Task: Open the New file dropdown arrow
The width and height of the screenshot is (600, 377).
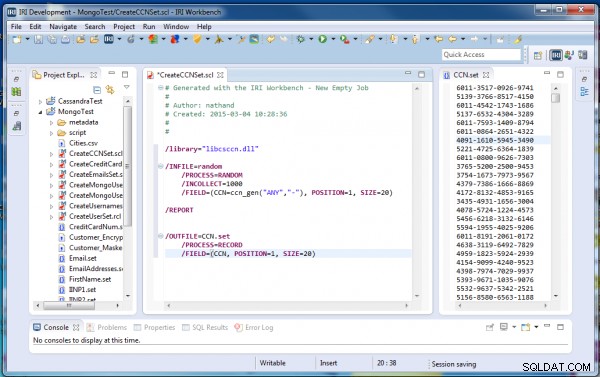Action: coord(27,39)
